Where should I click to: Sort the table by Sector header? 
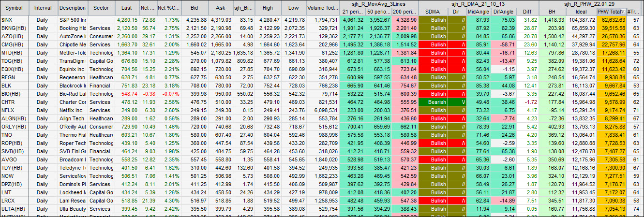pyautogui.click(x=102, y=8)
